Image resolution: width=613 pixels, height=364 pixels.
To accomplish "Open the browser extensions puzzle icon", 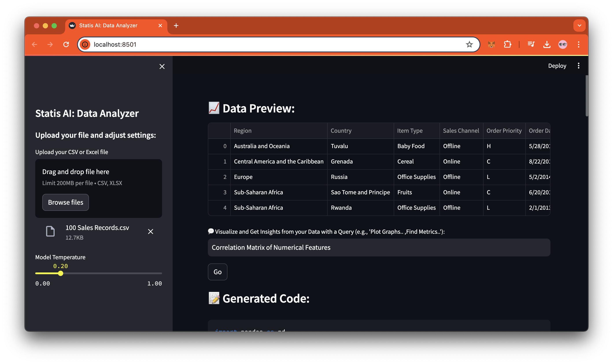I will (507, 44).
